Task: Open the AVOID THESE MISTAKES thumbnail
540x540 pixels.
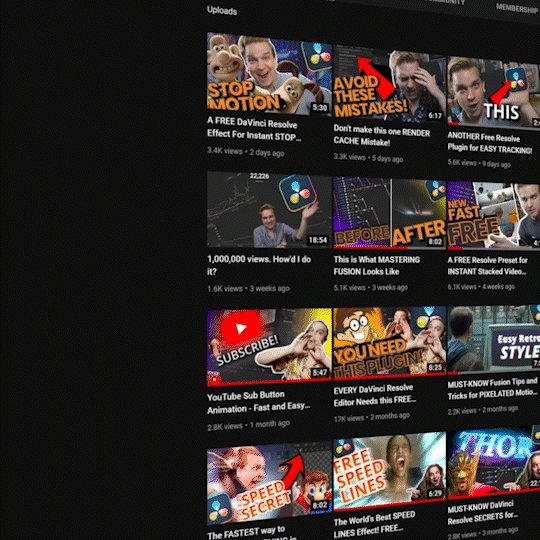Action: point(389,84)
